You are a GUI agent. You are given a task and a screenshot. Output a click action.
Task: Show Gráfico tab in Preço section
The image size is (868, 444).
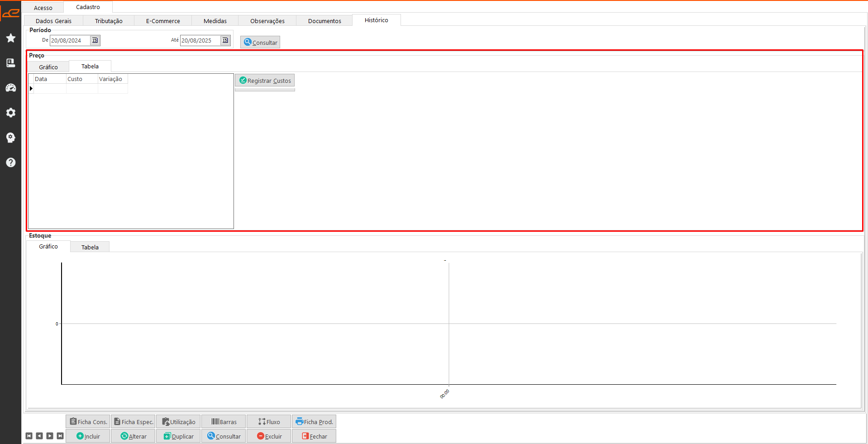(x=48, y=67)
